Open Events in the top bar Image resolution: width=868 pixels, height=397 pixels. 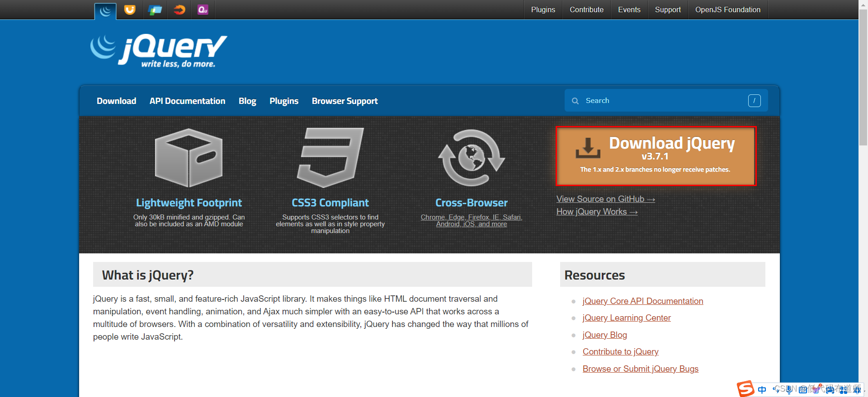click(x=629, y=9)
